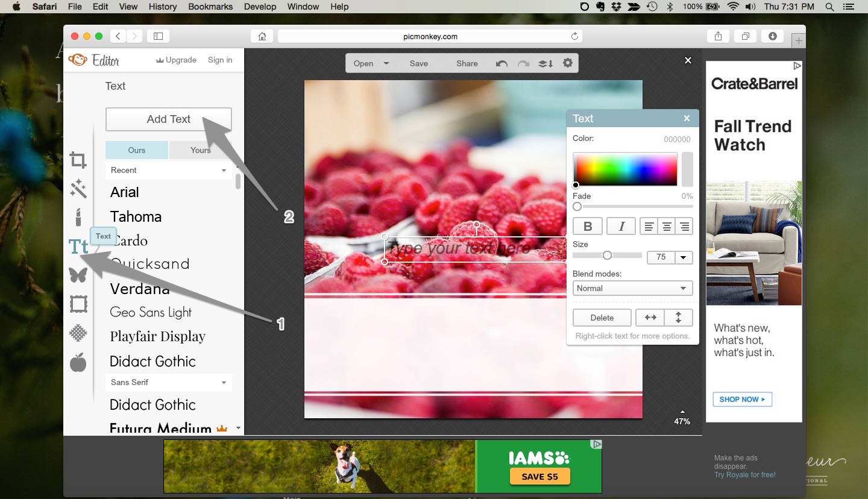Close the editor with the X
This screenshot has height=499, width=868.
coord(688,60)
